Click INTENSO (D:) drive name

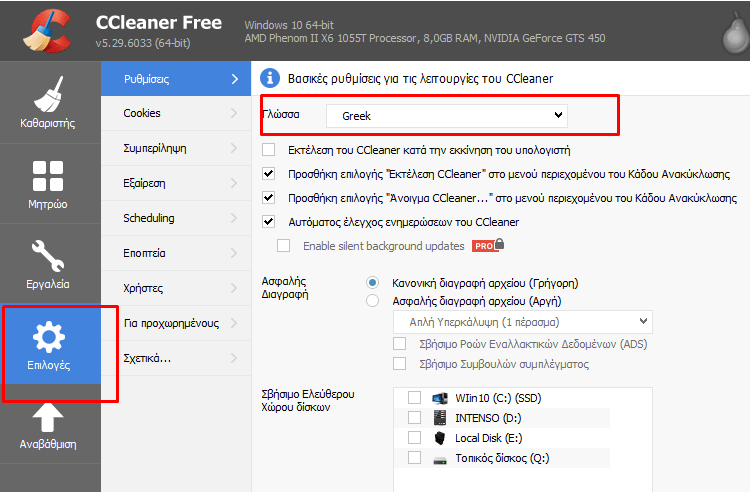tap(488, 418)
